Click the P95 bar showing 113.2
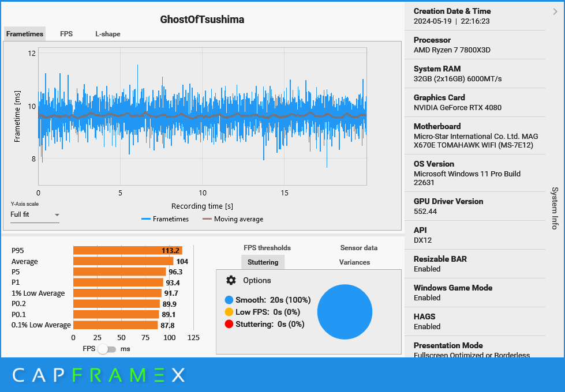Image resolution: width=565 pixels, height=392 pixels. tap(128, 251)
